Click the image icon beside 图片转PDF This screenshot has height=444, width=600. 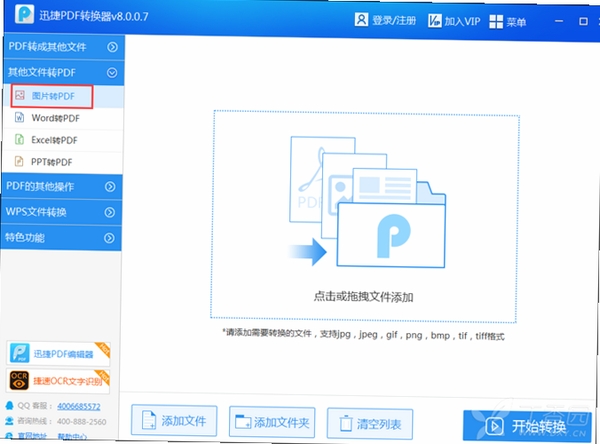20,95
